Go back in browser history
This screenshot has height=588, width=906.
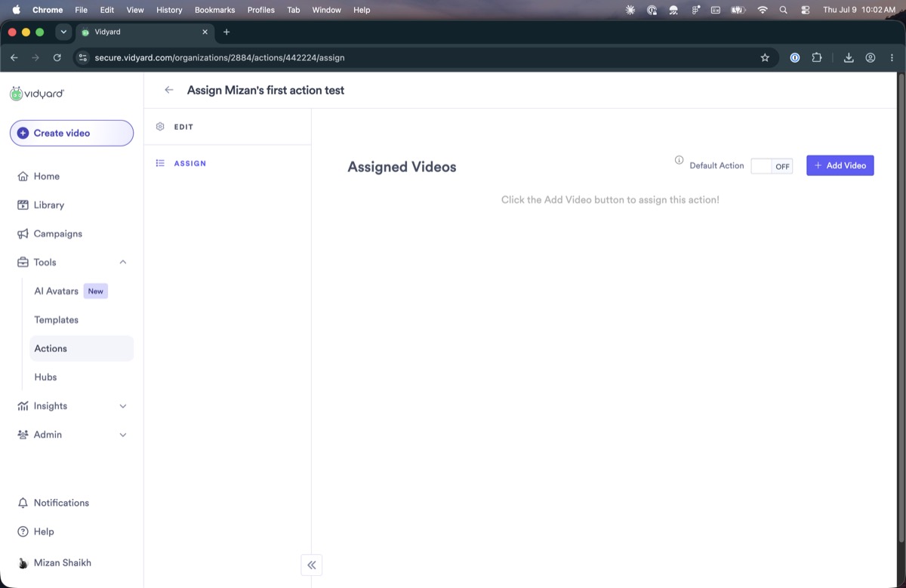[14, 57]
